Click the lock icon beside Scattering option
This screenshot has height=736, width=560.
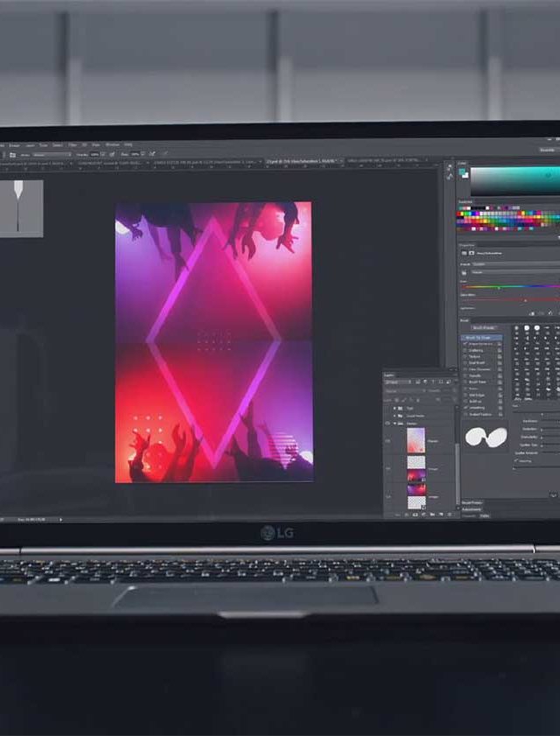click(x=500, y=351)
